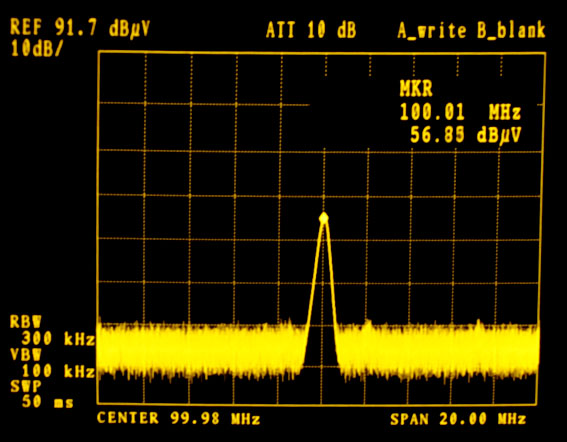This screenshot has height=442, width=567.
Task: Click the 56.85 dBµV marker level
Action: 466,136
